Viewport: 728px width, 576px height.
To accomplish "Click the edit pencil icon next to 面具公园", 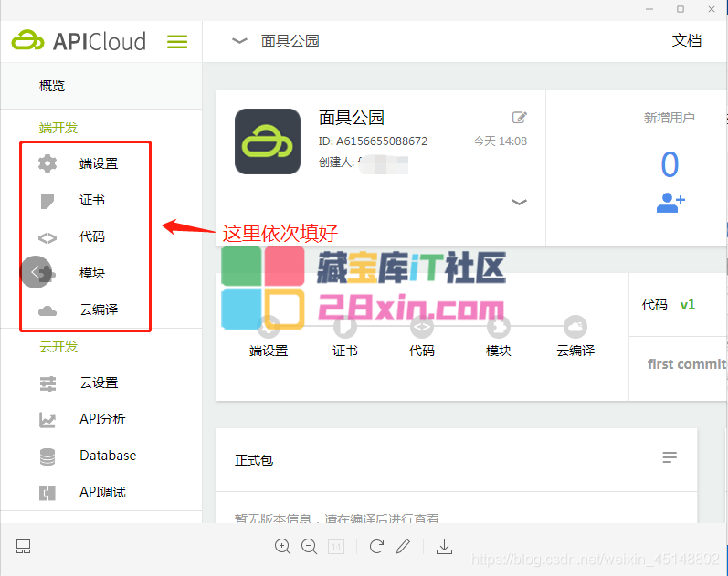I will [519, 117].
